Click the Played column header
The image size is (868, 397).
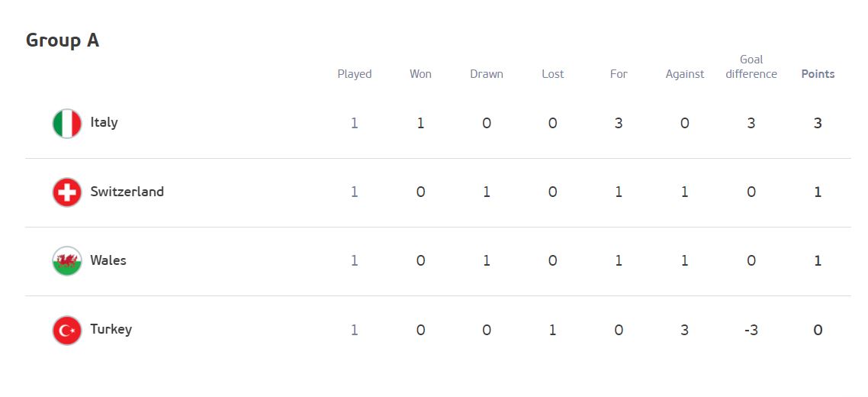[x=355, y=74]
